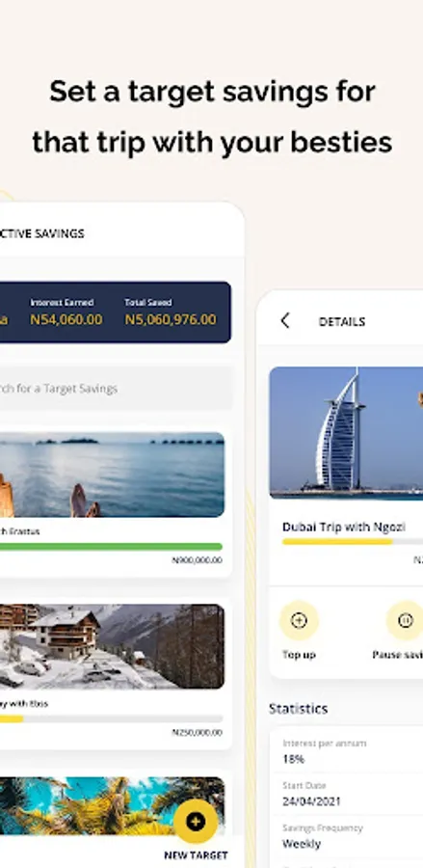Select the Interest per annum 18% row
This screenshot has width=423, height=868.
coord(347,751)
